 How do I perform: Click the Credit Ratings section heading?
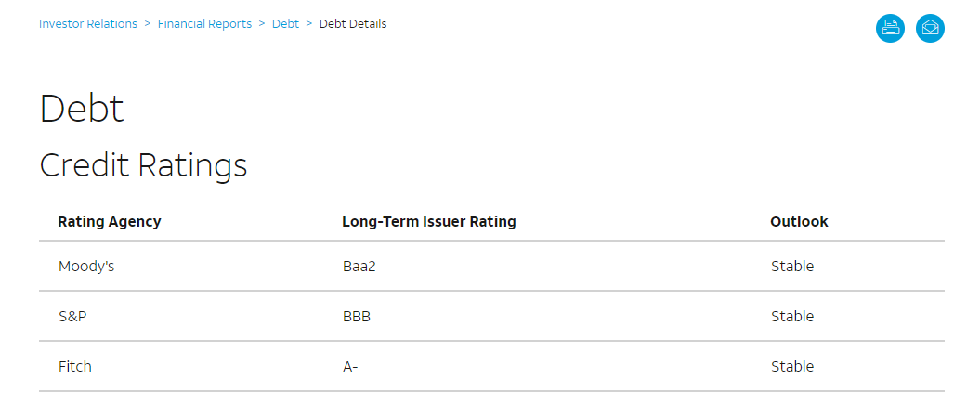143,165
